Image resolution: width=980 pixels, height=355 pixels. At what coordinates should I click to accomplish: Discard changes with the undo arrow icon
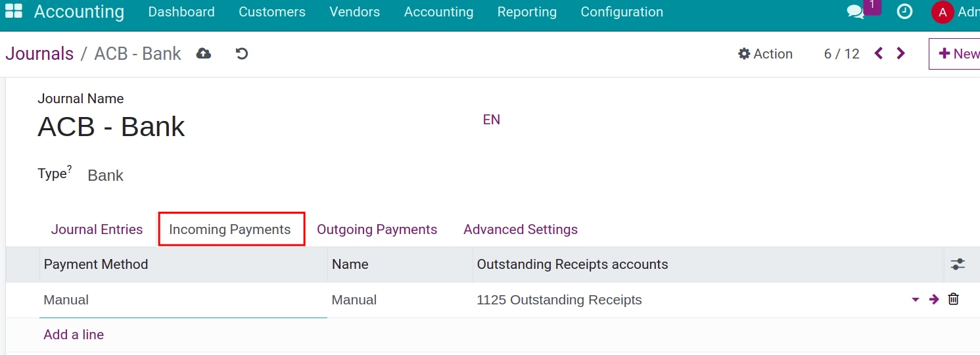tap(242, 53)
